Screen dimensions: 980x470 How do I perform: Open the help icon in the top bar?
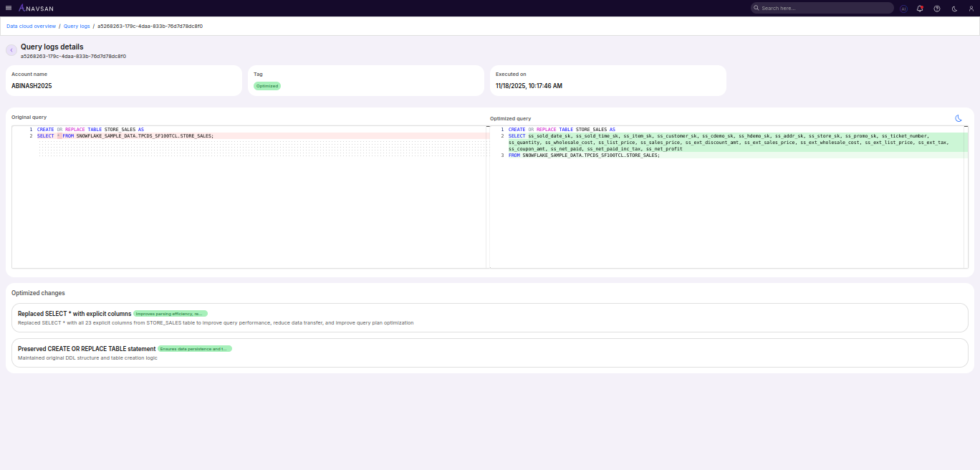(x=936, y=8)
